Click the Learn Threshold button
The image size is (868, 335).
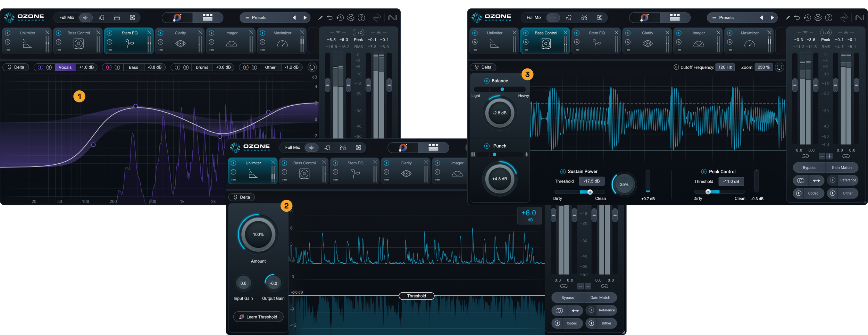click(258, 317)
